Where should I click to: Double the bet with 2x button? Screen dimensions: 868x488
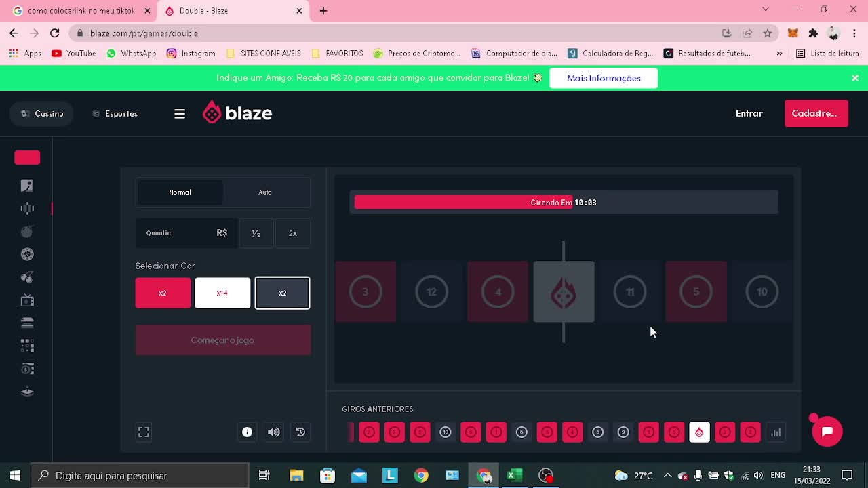coord(293,233)
